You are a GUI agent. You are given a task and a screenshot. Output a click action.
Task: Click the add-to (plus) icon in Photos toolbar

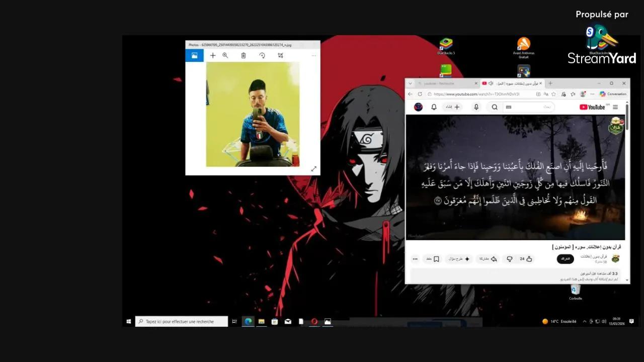tap(213, 55)
